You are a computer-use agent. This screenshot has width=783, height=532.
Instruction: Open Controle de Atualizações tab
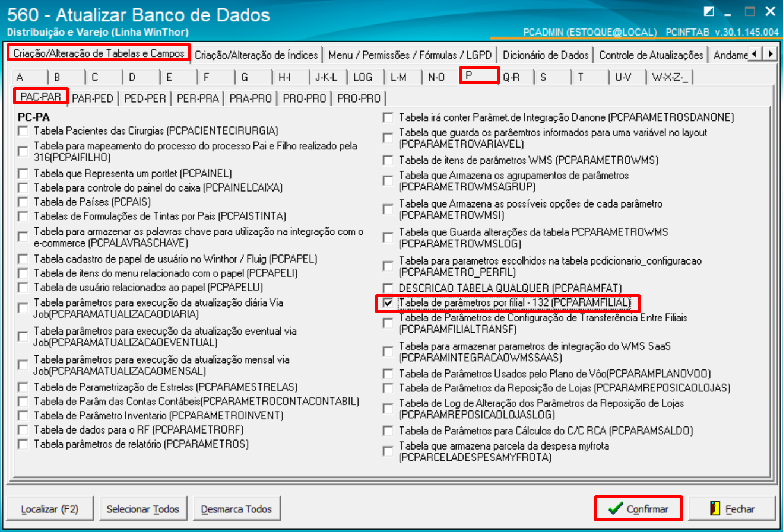[651, 55]
